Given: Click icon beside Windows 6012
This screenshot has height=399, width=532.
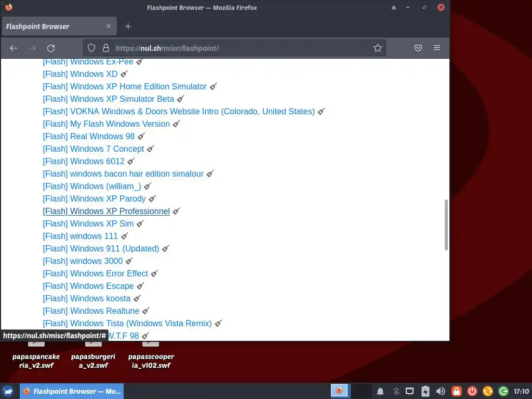Looking at the screenshot, I should [131, 162].
